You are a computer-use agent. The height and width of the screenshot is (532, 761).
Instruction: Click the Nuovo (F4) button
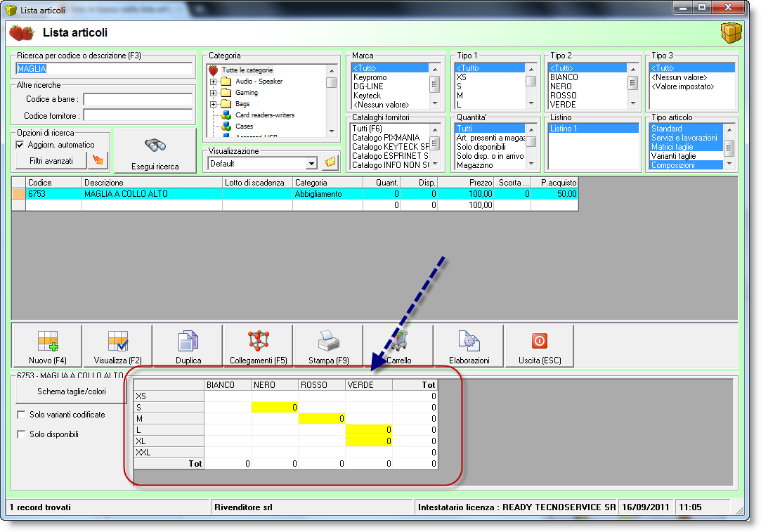pyautogui.click(x=48, y=346)
